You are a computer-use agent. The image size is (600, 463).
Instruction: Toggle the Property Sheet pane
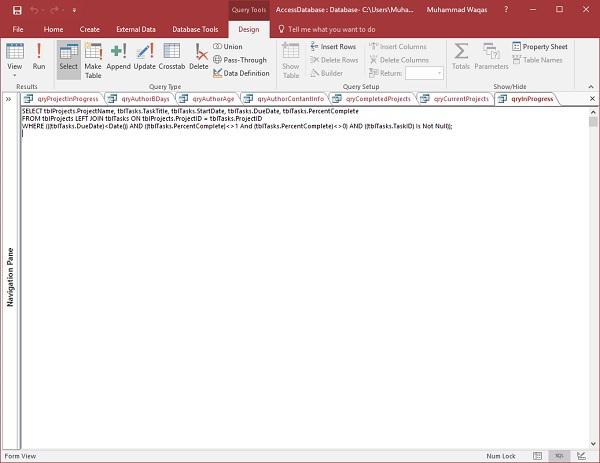click(x=540, y=47)
